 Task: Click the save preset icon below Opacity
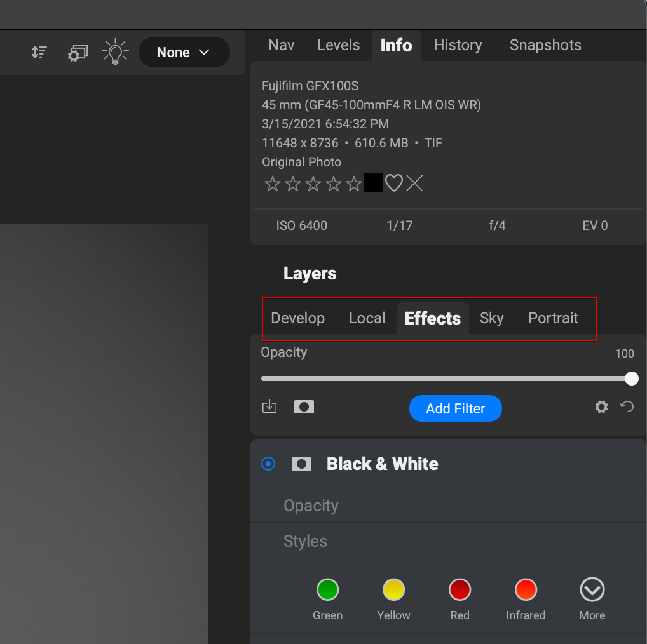269,406
